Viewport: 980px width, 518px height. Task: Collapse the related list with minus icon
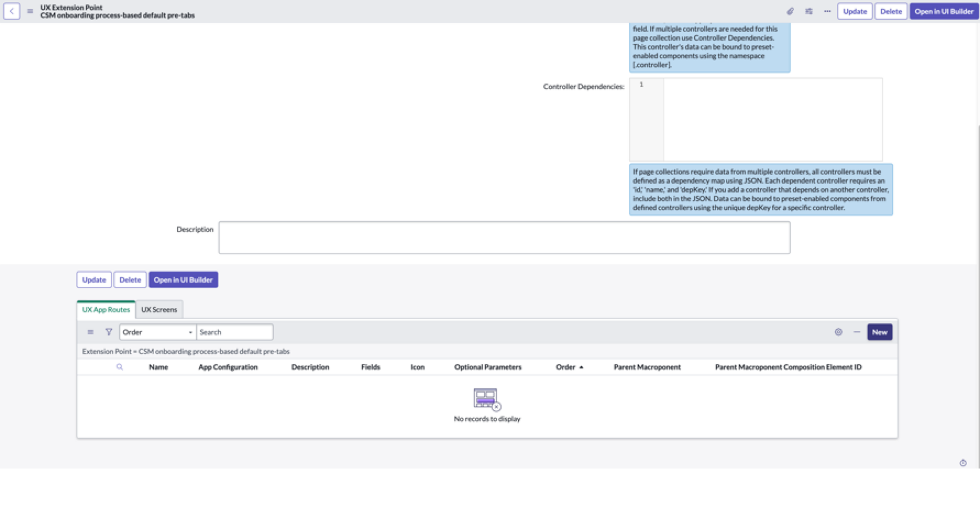point(857,332)
